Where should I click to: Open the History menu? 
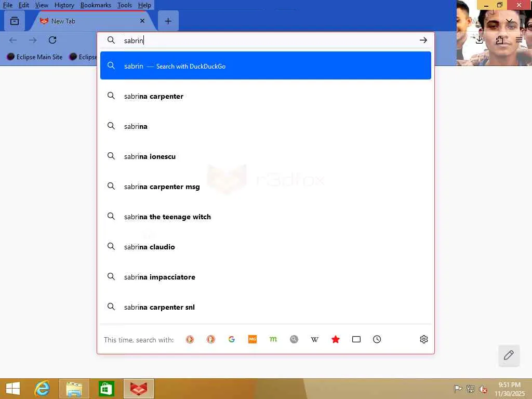pyautogui.click(x=64, y=5)
